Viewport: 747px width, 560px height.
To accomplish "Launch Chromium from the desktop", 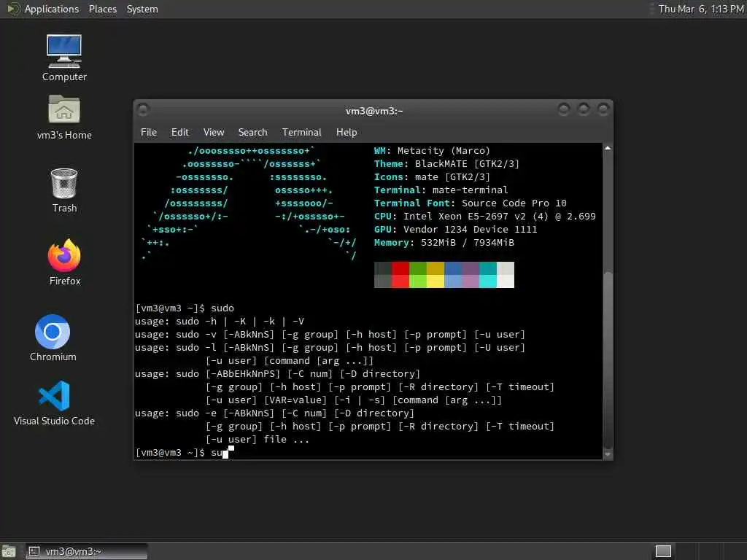I will tap(53, 338).
